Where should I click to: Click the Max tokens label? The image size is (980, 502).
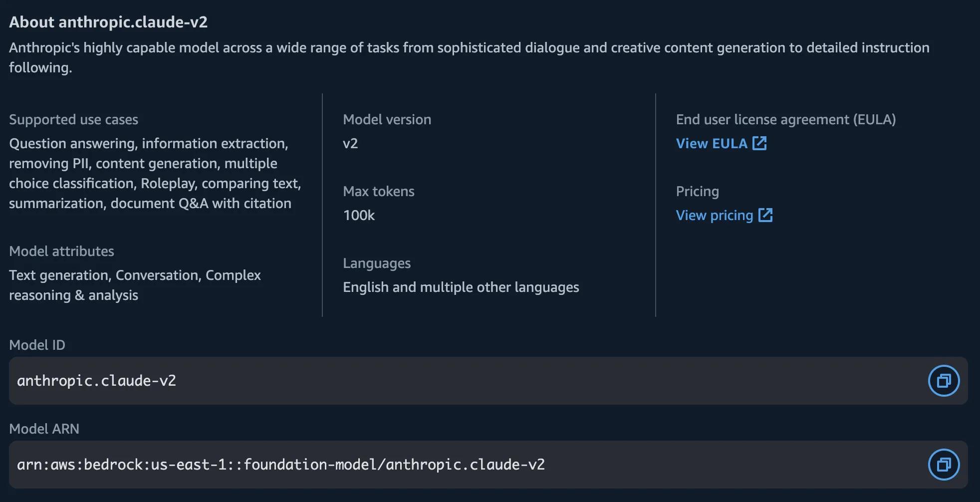[379, 191]
